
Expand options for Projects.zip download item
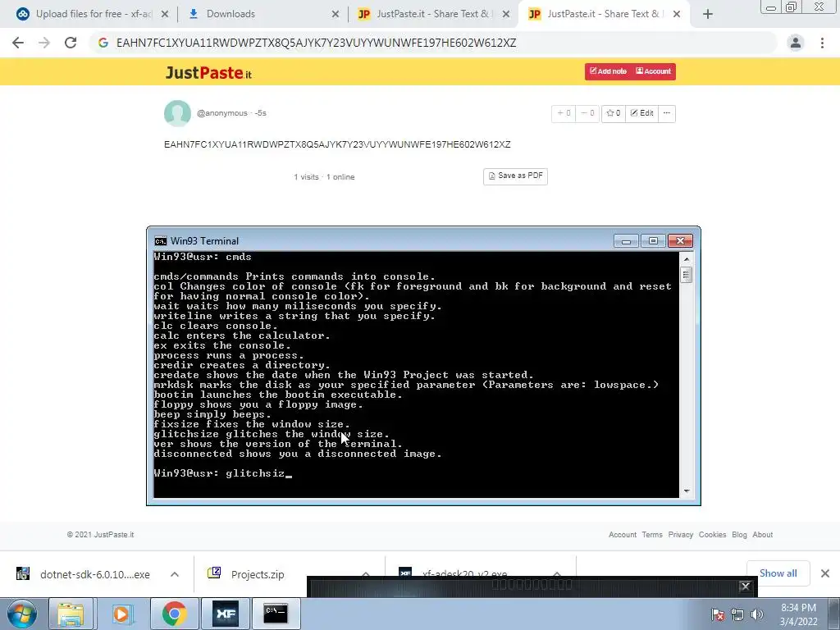point(365,573)
